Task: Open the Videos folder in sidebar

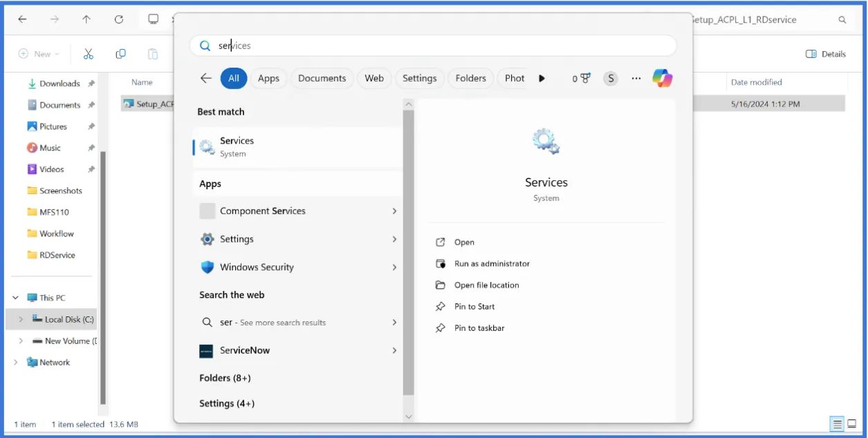Action: tap(51, 169)
